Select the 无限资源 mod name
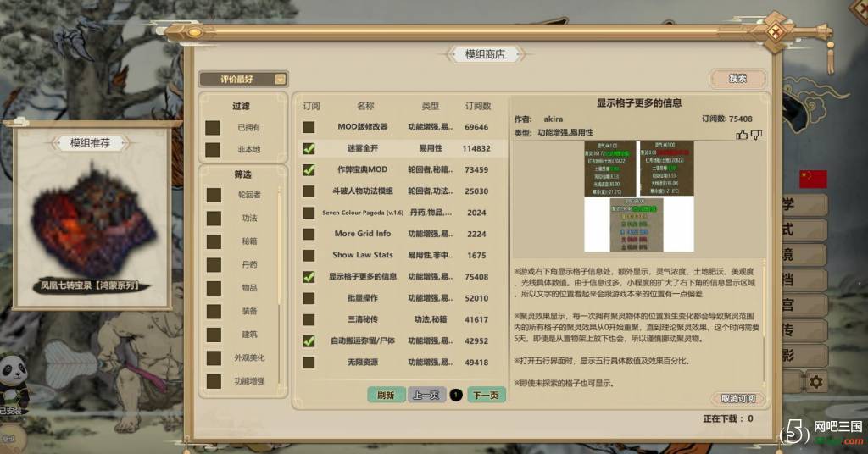This screenshot has width=868, height=454. click(363, 363)
